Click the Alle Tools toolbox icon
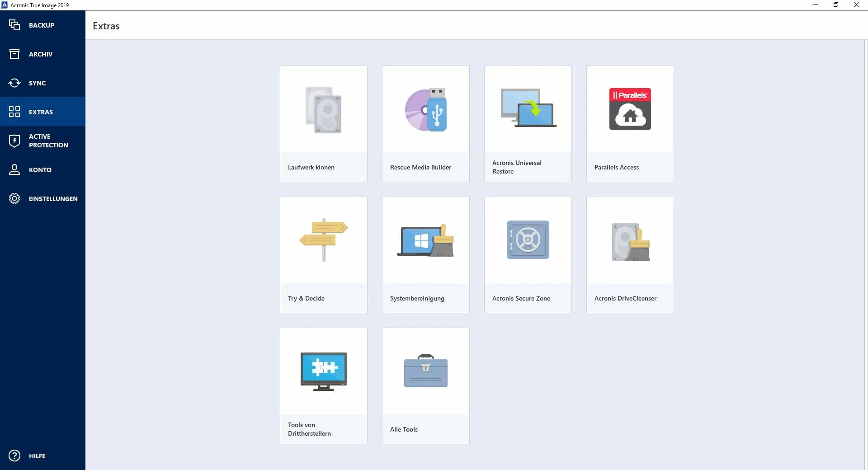The height and width of the screenshot is (470, 868). click(426, 371)
